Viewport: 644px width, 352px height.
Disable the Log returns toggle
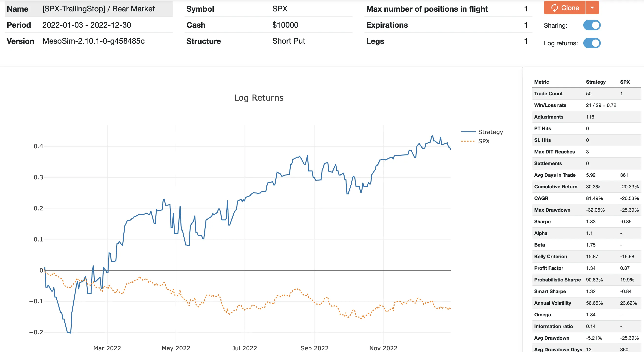tap(593, 43)
